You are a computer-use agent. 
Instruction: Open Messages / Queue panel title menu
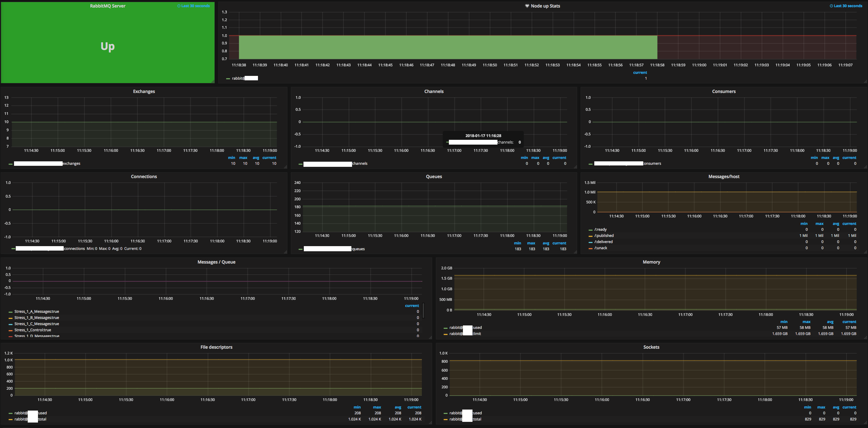pyautogui.click(x=216, y=262)
